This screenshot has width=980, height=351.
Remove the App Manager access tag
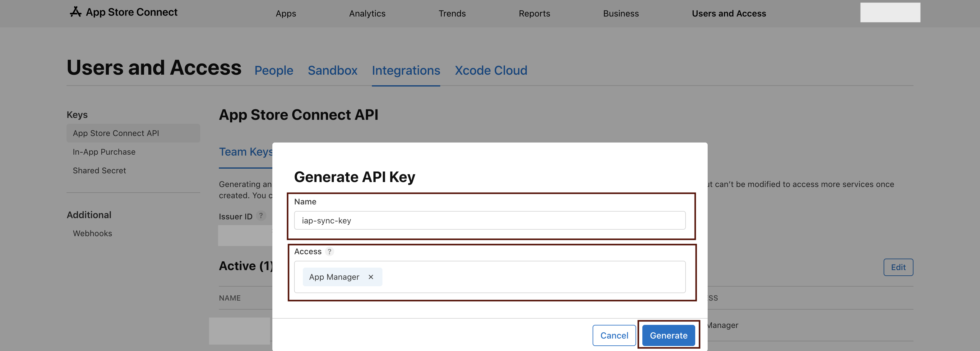click(x=371, y=277)
